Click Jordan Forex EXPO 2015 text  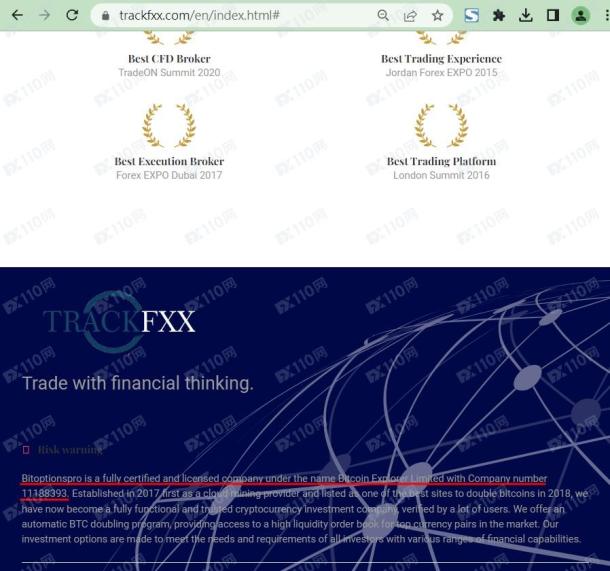pyautogui.click(x=442, y=72)
